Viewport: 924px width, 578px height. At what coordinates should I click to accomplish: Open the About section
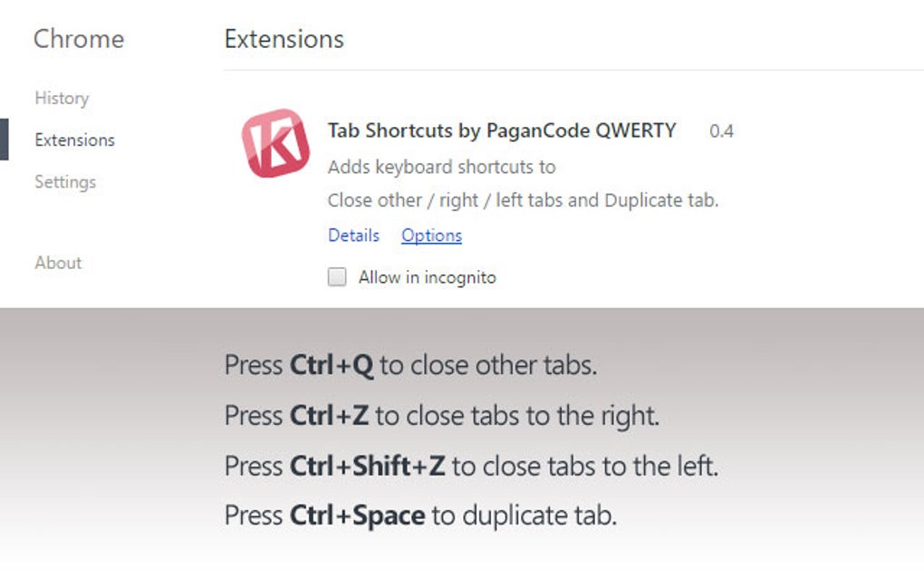click(x=58, y=263)
